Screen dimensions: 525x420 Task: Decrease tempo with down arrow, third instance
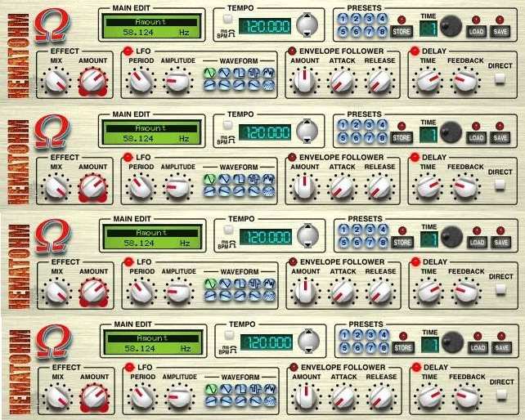coord(307,244)
